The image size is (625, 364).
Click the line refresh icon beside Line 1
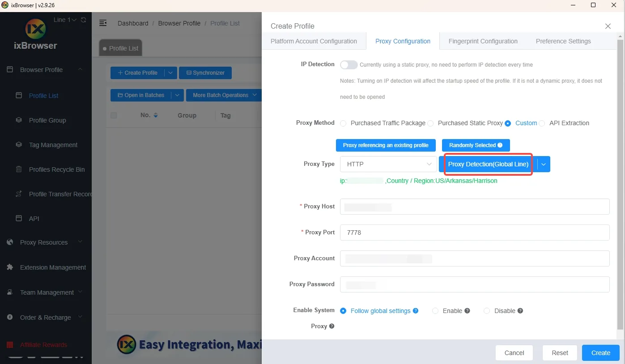coord(83,20)
